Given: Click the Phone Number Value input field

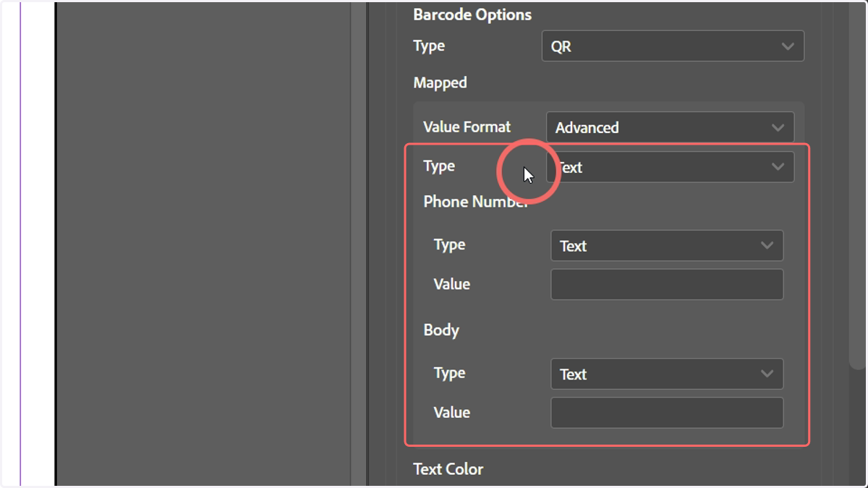Looking at the screenshot, I should pos(667,284).
